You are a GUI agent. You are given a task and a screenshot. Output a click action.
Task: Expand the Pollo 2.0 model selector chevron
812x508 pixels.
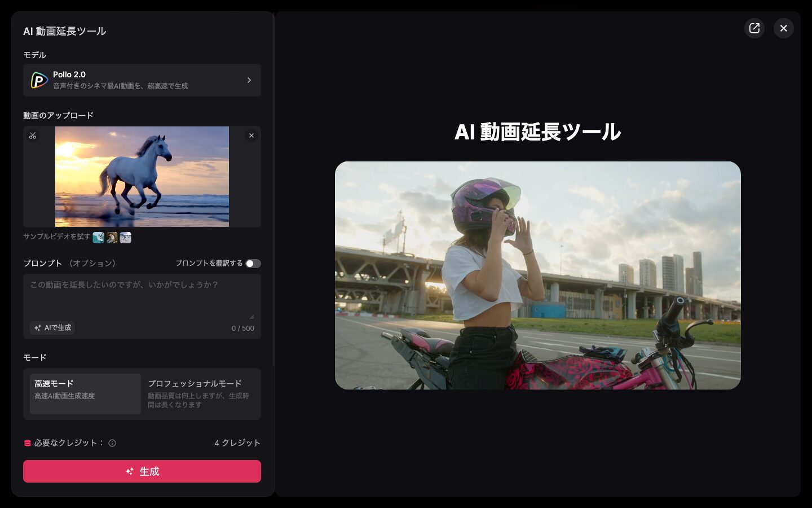pyautogui.click(x=249, y=80)
